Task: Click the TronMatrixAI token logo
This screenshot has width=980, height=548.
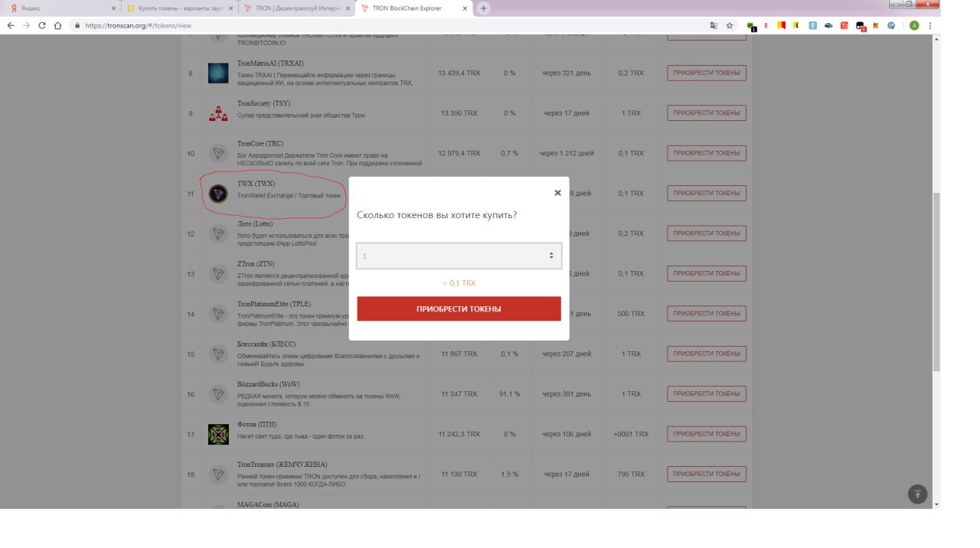Action: [x=218, y=73]
